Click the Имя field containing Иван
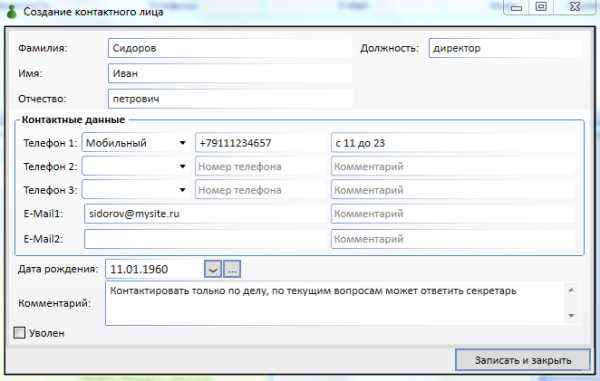This screenshot has height=381, width=600. pos(230,73)
